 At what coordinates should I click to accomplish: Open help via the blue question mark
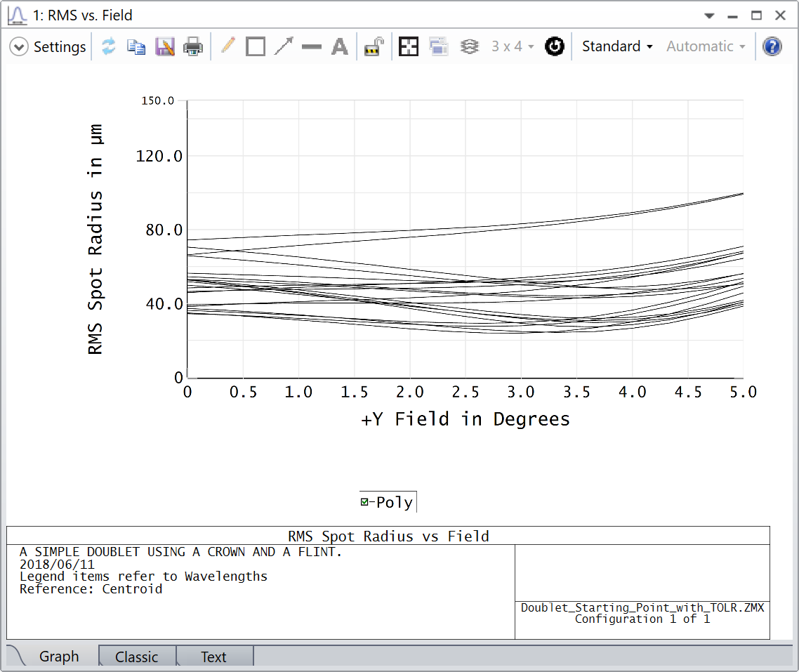tap(772, 46)
